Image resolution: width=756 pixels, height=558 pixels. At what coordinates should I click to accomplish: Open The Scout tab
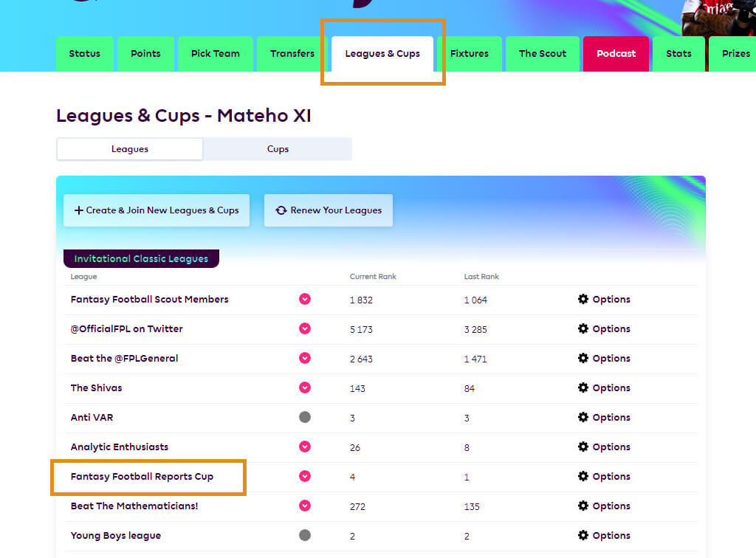[x=543, y=53]
